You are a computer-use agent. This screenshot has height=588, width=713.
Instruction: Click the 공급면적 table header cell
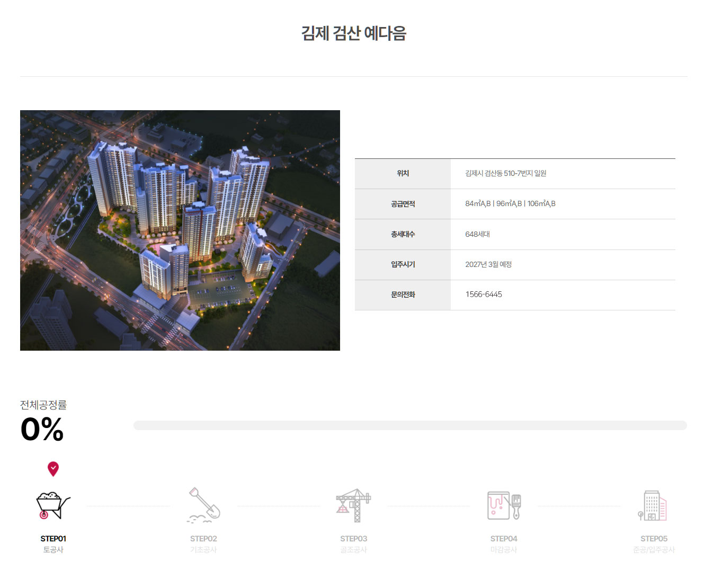403,204
